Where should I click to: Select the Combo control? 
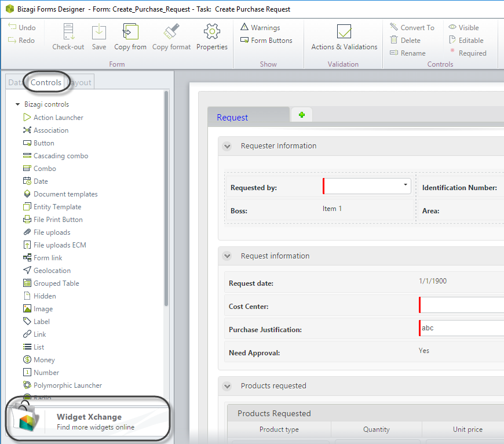pyautogui.click(x=39, y=169)
